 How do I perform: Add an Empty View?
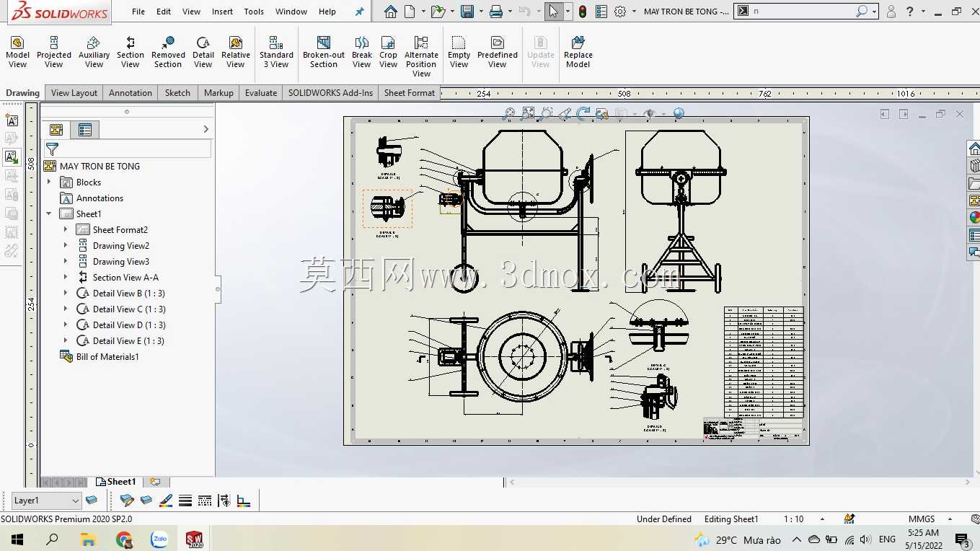(x=459, y=52)
